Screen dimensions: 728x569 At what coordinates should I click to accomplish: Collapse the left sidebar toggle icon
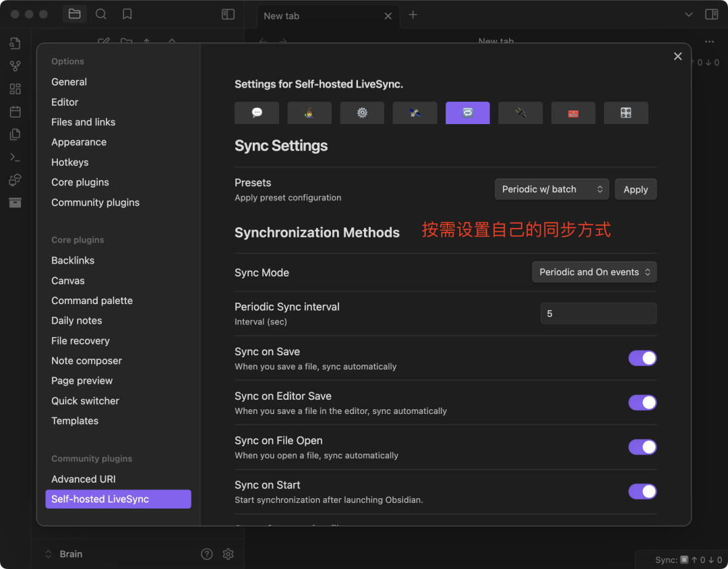pos(228,14)
